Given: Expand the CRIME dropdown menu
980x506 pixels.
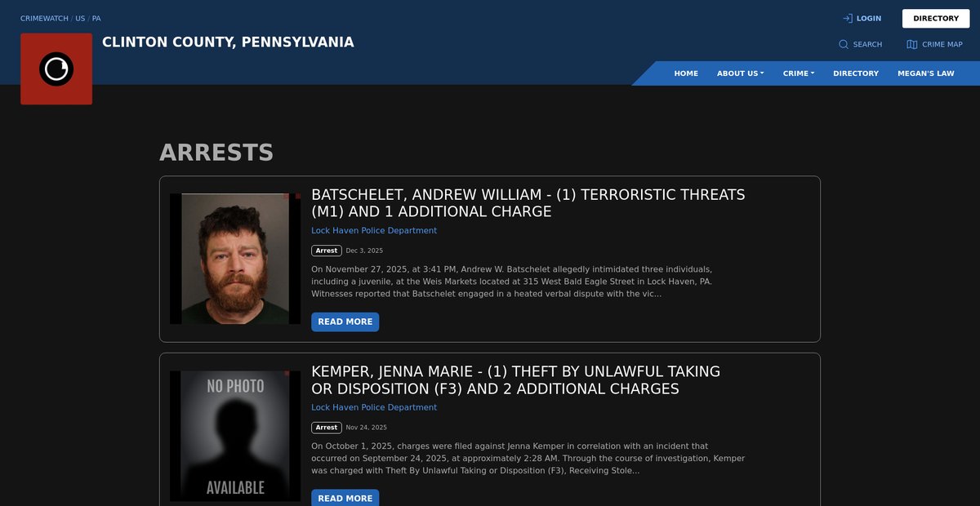Looking at the screenshot, I should [799, 73].
